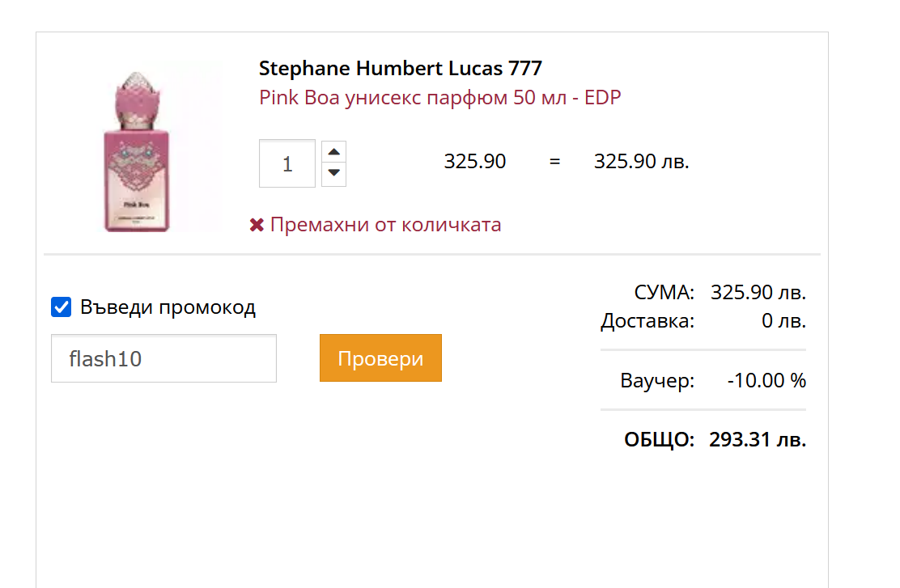Focus the quantity input box
Screen dimensions: 900x588
pos(287,163)
